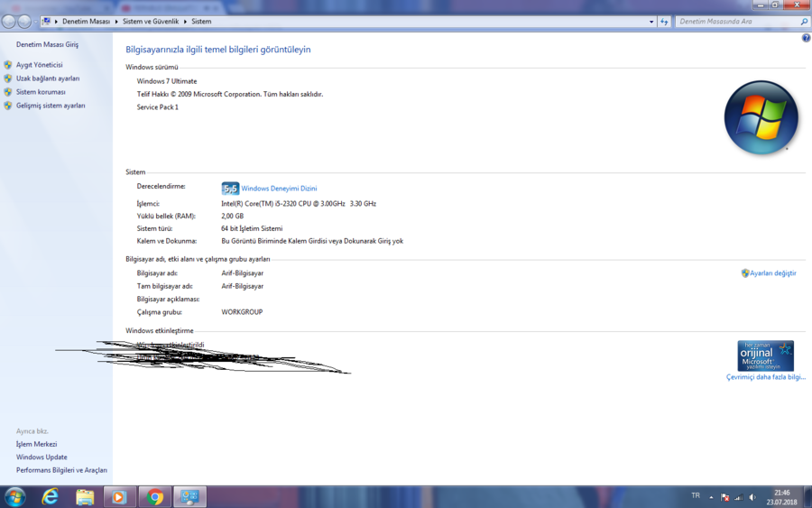Click the WORKGROUP value

[x=242, y=311]
